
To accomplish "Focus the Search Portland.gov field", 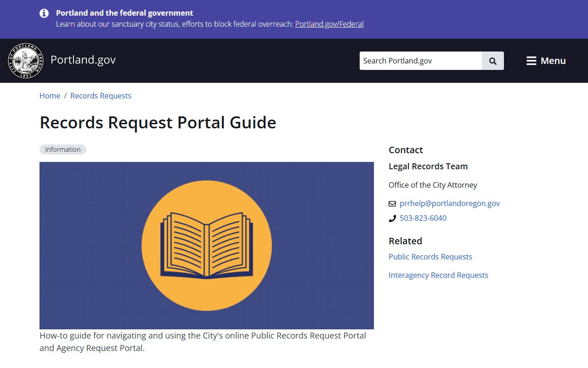I will click(421, 61).
